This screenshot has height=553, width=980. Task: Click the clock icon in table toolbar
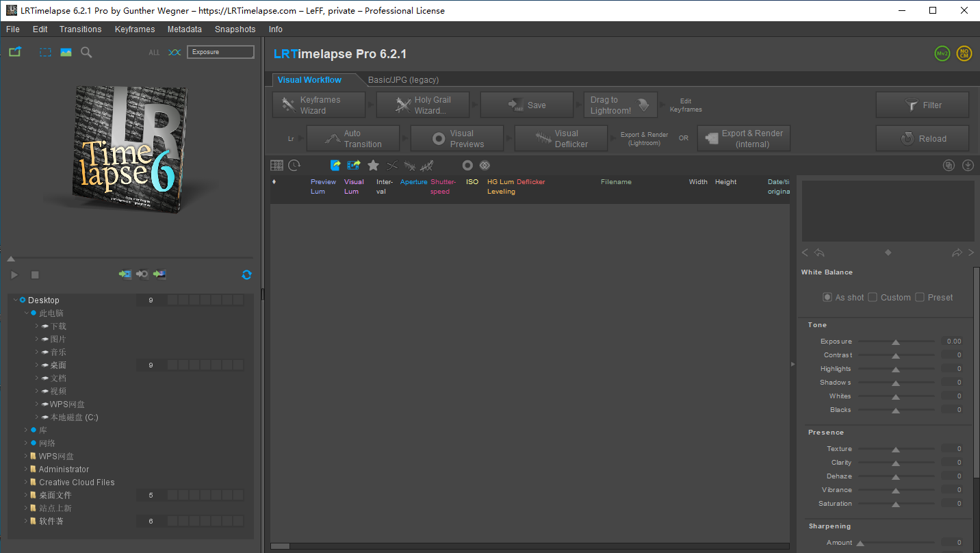[x=294, y=165]
